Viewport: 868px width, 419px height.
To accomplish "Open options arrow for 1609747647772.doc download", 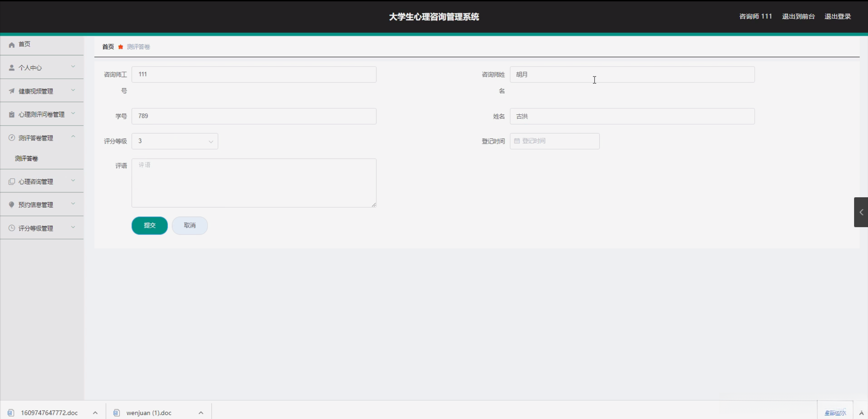I will click(95, 413).
